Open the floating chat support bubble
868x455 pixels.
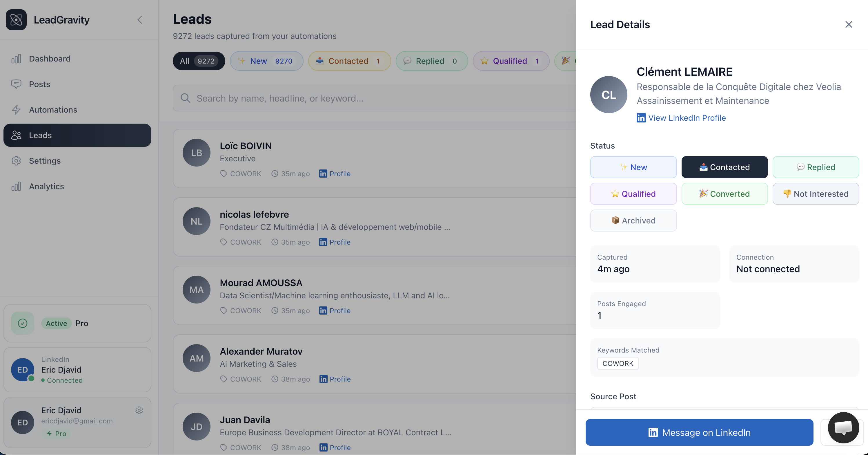843,427
